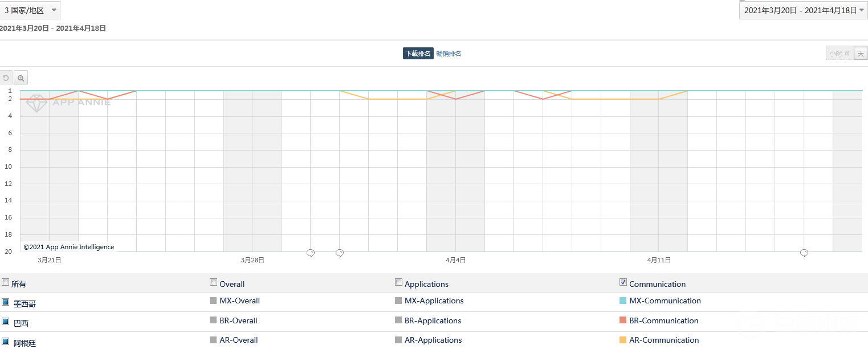Click the event marker bubble near 3月31日
Screen dimensions: 868x353
pyautogui.click(x=340, y=253)
